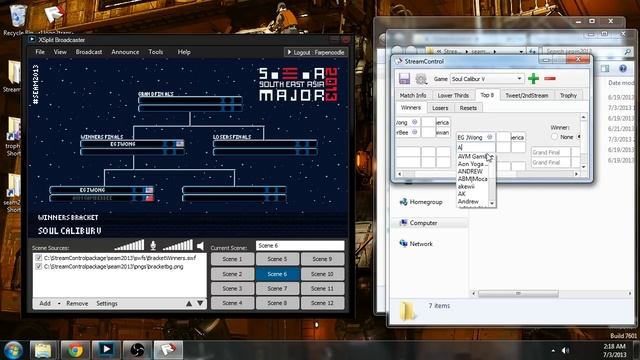This screenshot has height=360, width=640.
Task: Click the help icon in Explorer window
Action: point(622,69)
